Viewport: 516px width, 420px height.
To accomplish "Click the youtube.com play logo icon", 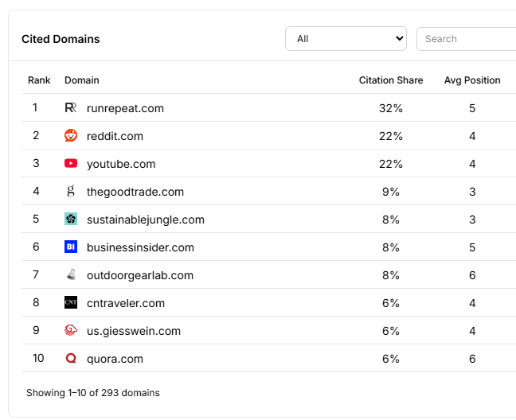I will [x=71, y=163].
